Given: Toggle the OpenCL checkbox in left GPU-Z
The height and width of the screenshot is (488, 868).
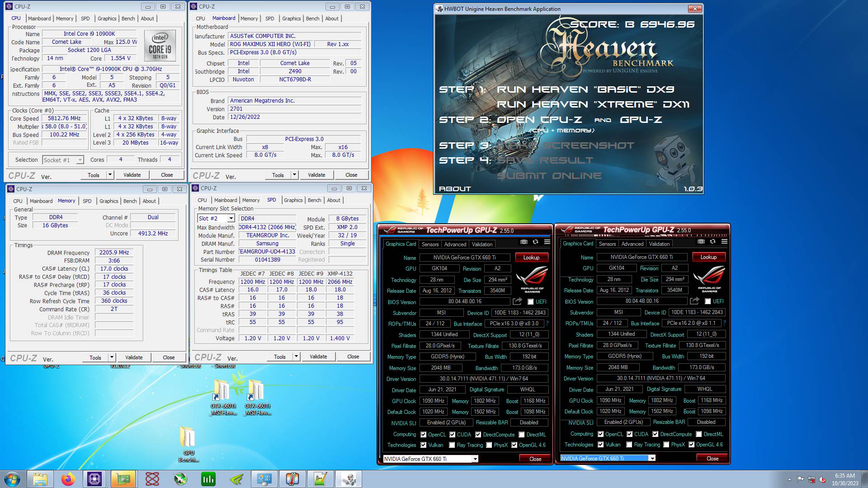Looking at the screenshot, I should (423, 435).
